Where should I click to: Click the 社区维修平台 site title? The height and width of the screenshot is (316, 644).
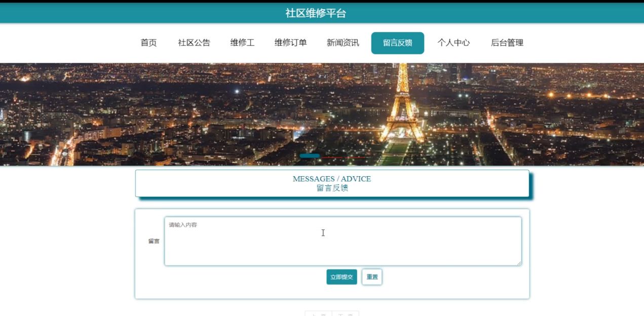click(x=316, y=13)
